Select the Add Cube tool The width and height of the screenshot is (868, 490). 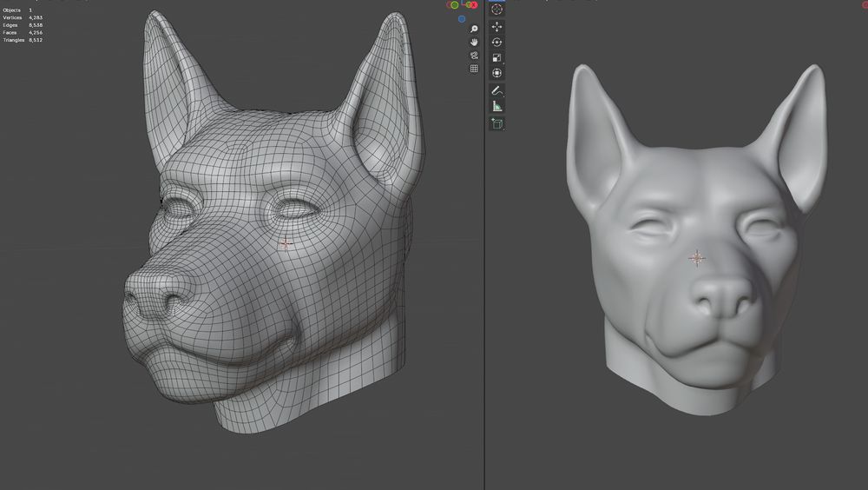497,123
